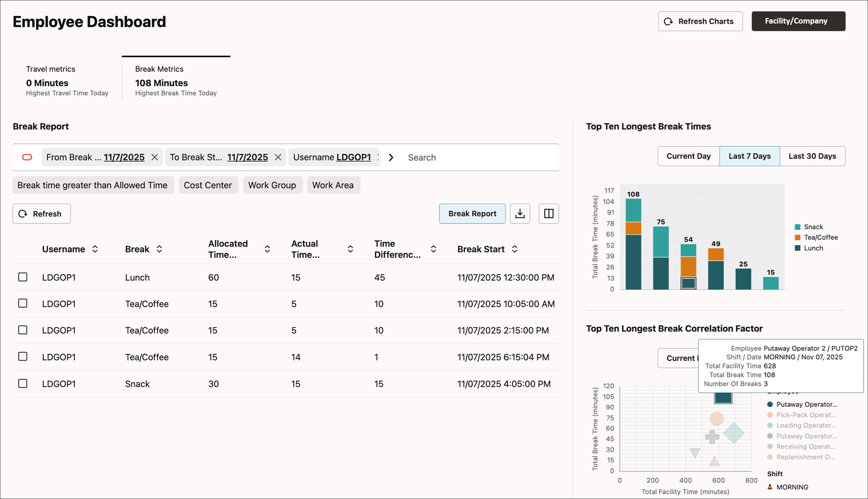Click the MORNING shift person icon in legend

pyautogui.click(x=770, y=487)
